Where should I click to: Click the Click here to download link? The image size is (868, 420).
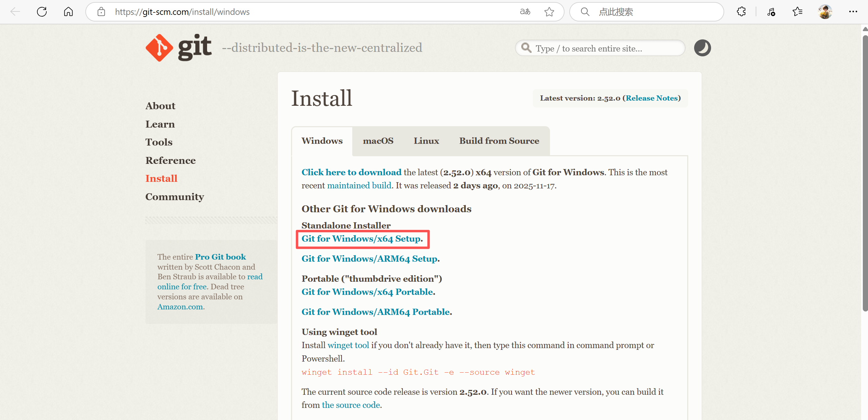tap(351, 172)
